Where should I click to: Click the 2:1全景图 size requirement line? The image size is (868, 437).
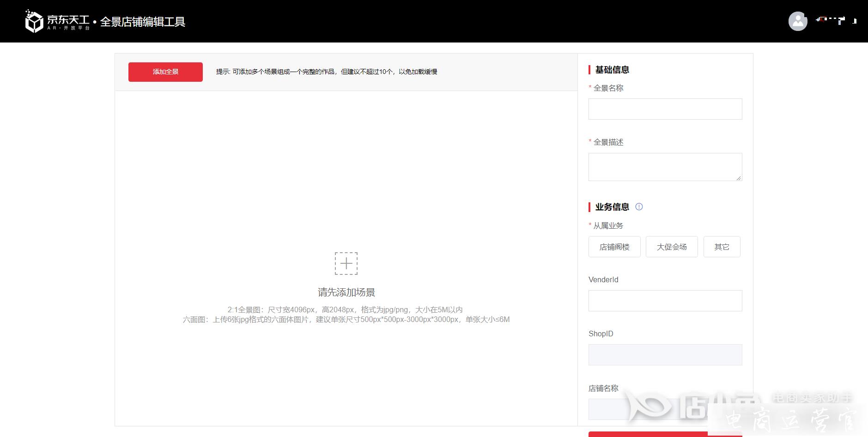(345, 310)
